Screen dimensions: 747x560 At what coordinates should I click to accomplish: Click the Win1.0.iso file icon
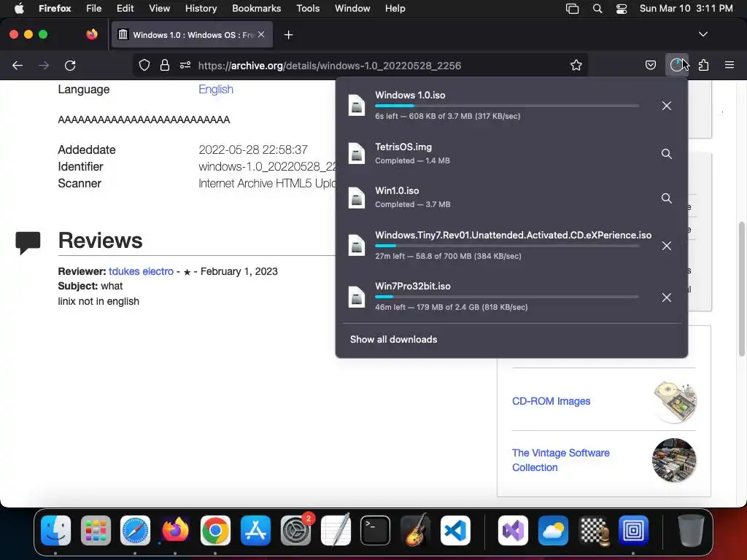pos(356,198)
